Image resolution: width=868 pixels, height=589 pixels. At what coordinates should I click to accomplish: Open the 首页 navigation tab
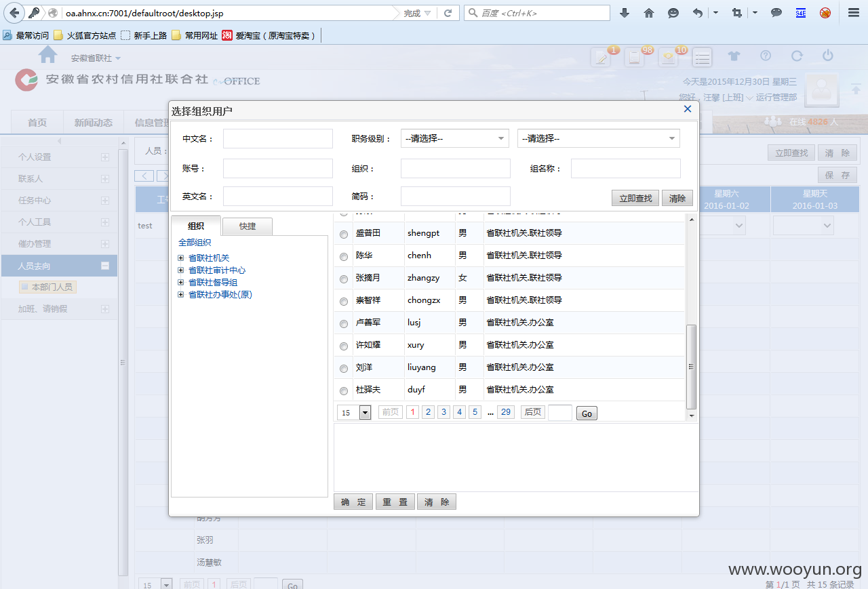(37, 123)
